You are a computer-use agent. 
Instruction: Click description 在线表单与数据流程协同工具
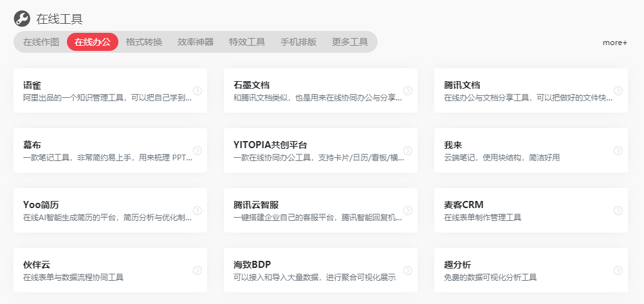73,278
